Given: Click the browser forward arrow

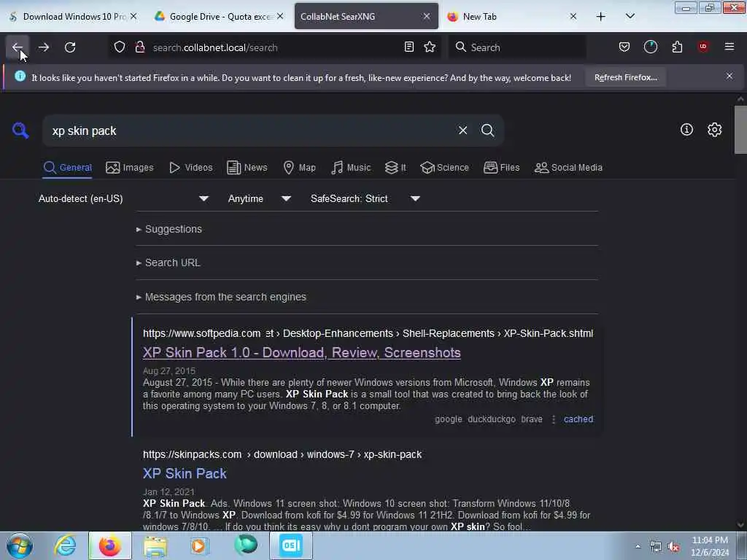Looking at the screenshot, I should [44, 47].
